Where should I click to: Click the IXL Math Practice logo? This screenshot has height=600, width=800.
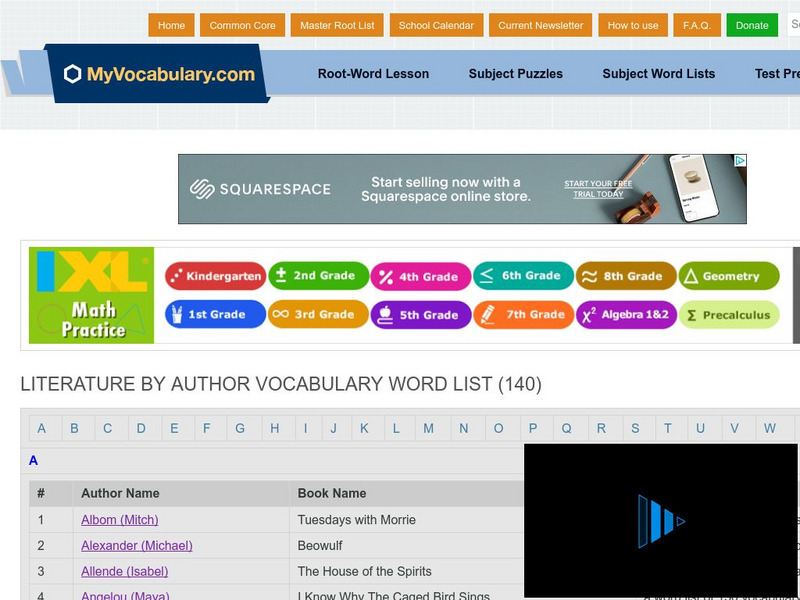pyautogui.click(x=92, y=295)
